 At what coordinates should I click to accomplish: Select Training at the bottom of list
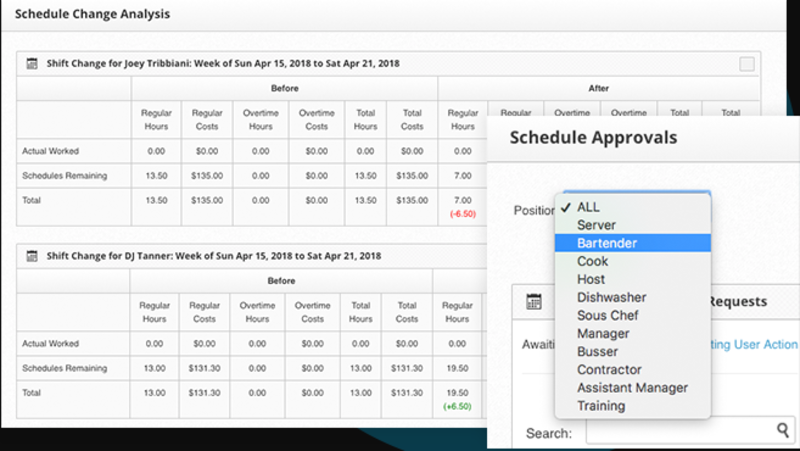click(601, 405)
